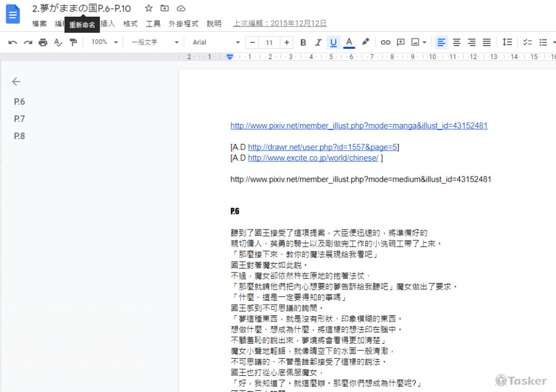The height and width of the screenshot is (392, 556).
Task: Open the 一般文字 paragraph style dropdown
Action: pyautogui.click(x=155, y=42)
